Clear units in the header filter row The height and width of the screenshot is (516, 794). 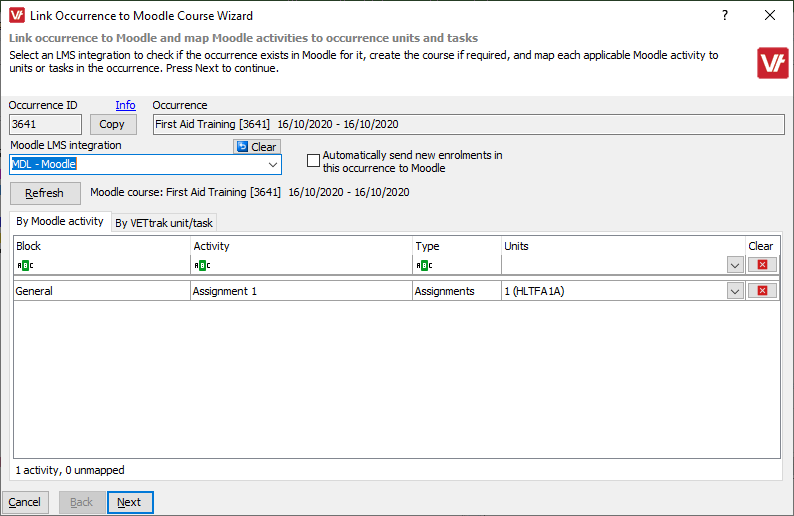coord(762,264)
